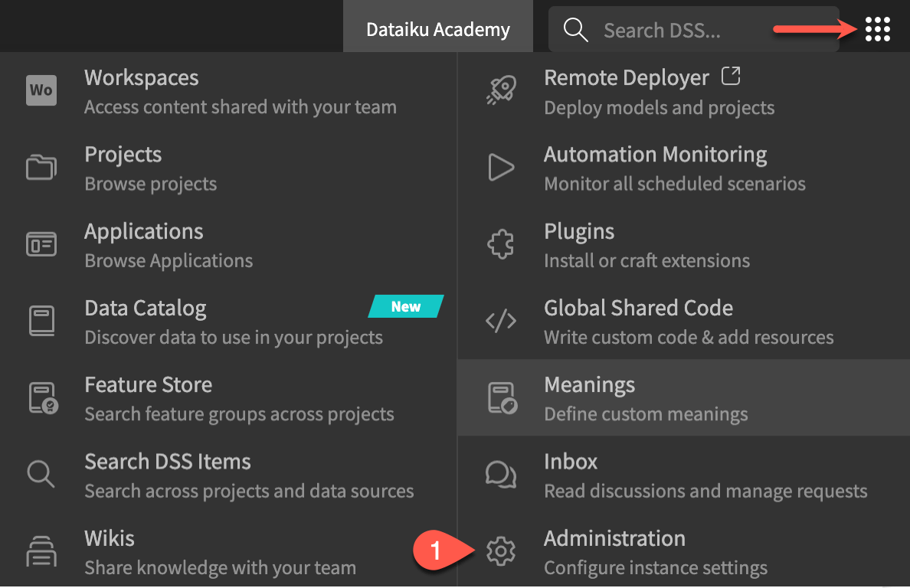Click the Remote Deployer rocket icon
Screen dimensions: 910x588
pyautogui.click(x=501, y=90)
